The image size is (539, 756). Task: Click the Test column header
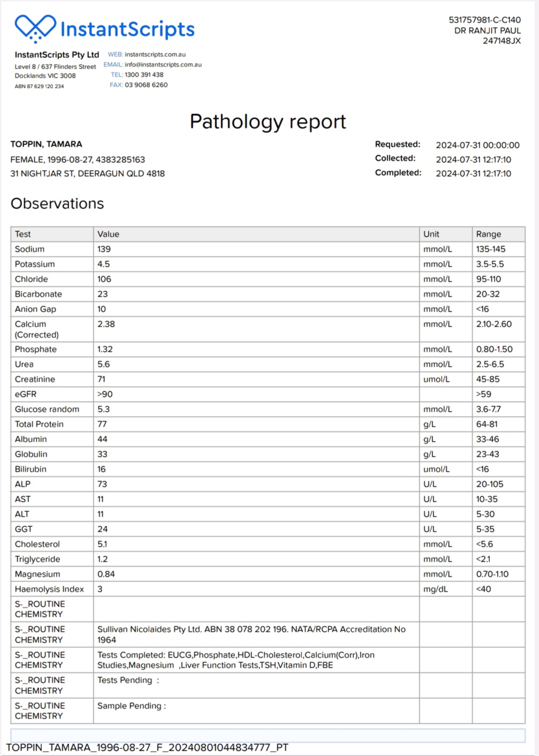pyautogui.click(x=23, y=235)
